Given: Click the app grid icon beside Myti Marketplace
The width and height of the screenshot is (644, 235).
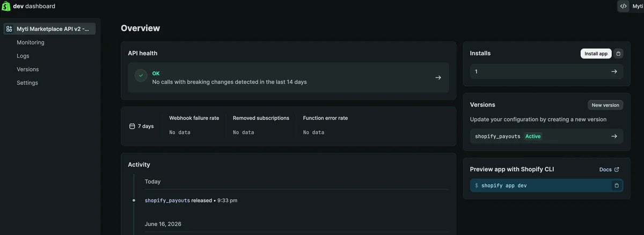Looking at the screenshot, I should (x=9, y=29).
